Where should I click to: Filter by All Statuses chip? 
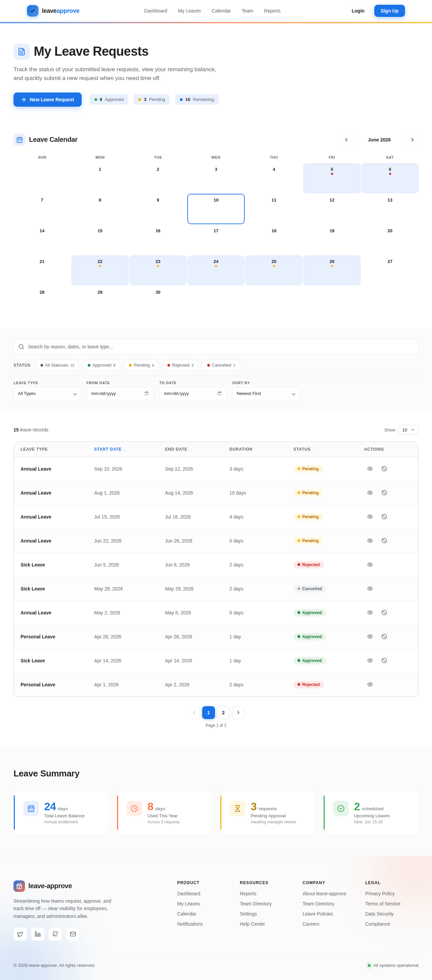pos(57,365)
